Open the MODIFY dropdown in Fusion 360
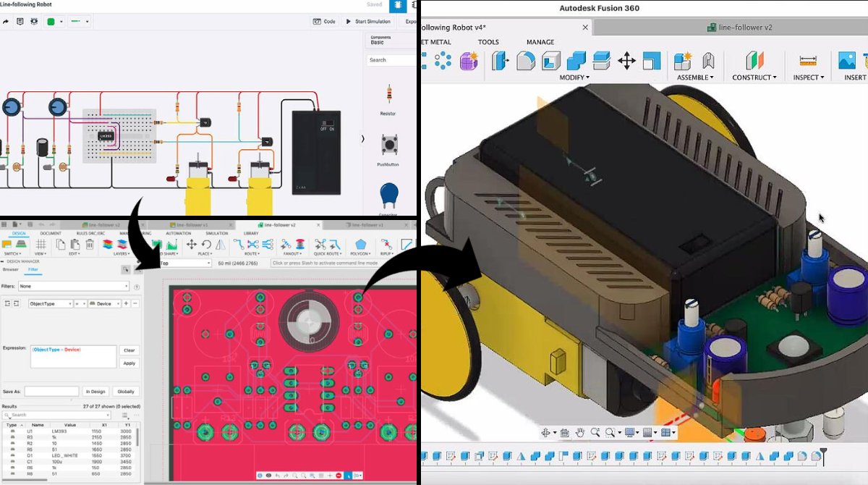 pos(574,77)
